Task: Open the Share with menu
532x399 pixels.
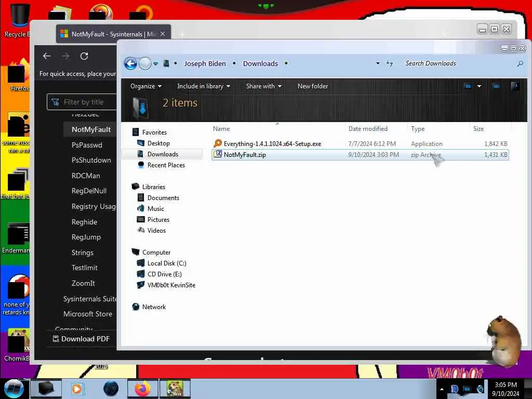Action: [263, 86]
